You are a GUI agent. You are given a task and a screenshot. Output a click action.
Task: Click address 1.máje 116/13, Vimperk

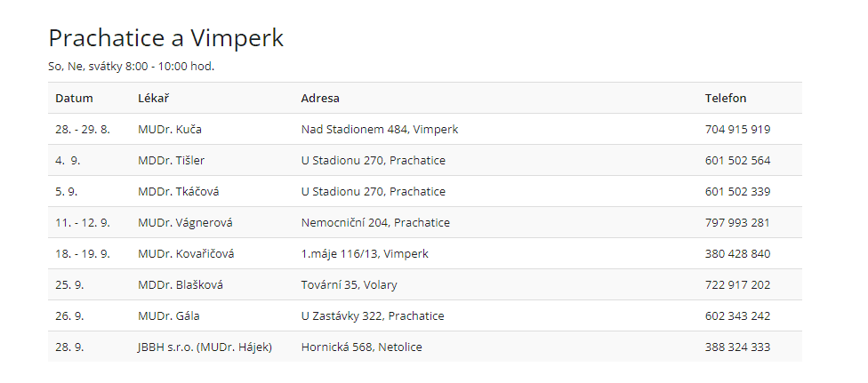pyautogui.click(x=365, y=254)
